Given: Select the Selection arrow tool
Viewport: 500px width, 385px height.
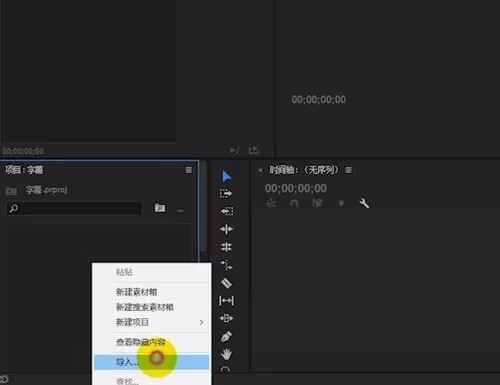Looking at the screenshot, I should tap(226, 176).
